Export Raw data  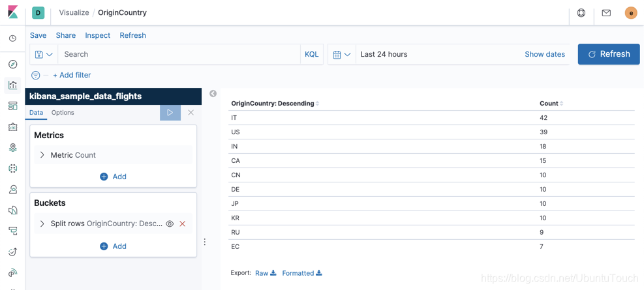coord(266,273)
